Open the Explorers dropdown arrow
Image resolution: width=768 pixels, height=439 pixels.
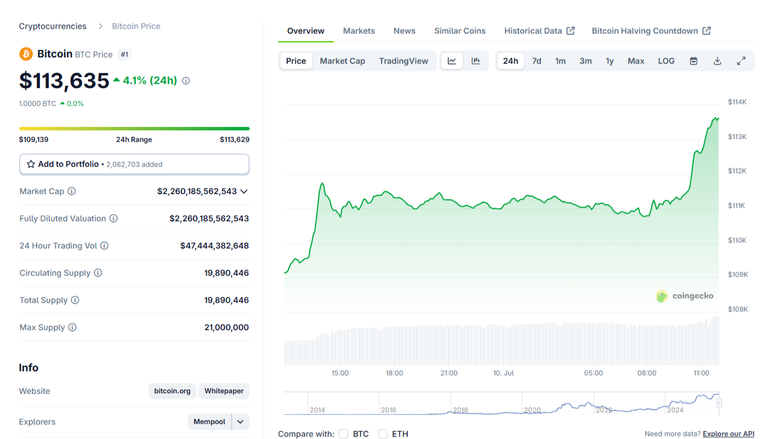point(240,422)
